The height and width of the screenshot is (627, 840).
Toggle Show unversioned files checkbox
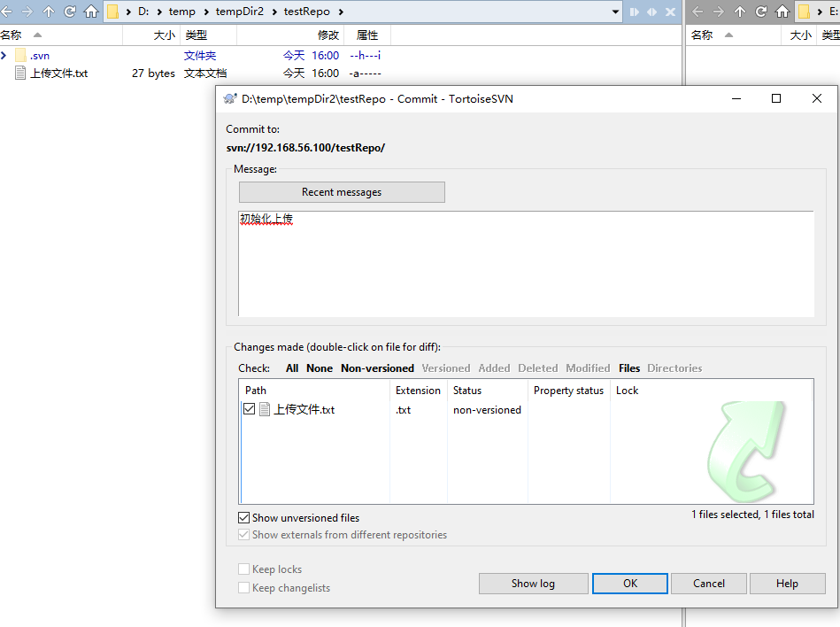[x=243, y=518]
